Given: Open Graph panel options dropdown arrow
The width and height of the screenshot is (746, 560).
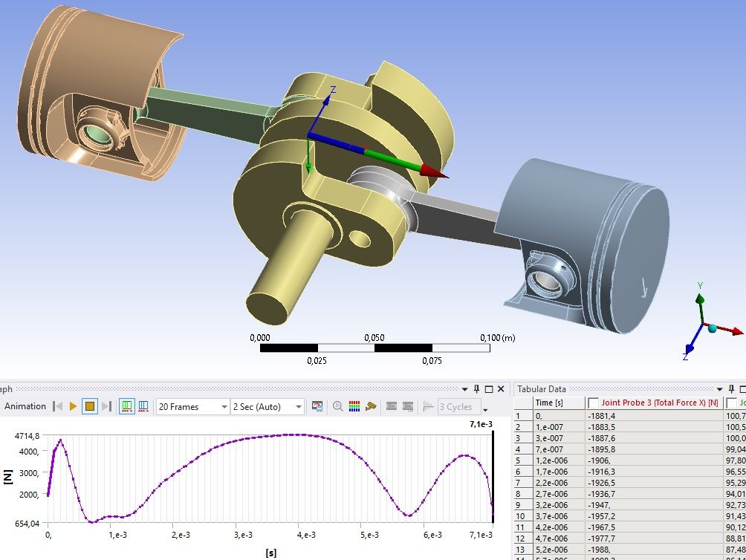Looking at the screenshot, I should click(x=464, y=389).
